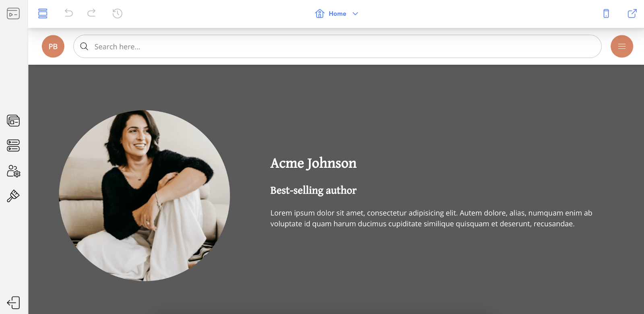Open the design paintbrush tool

13,196
